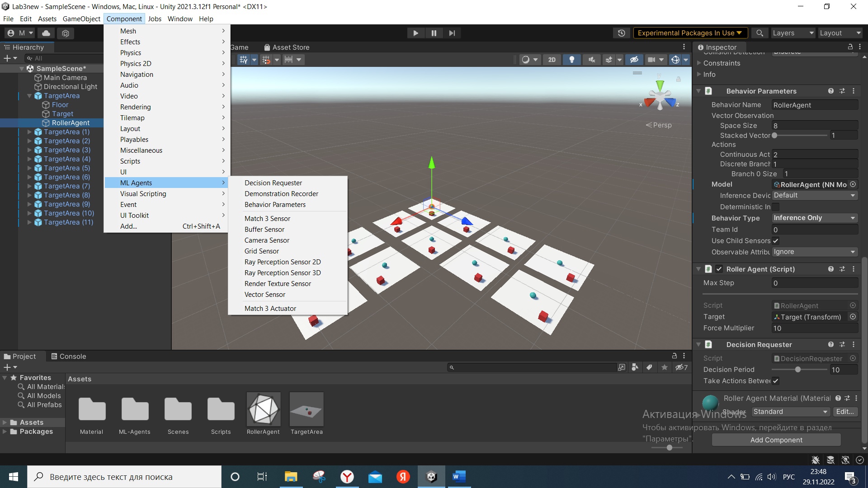The width and height of the screenshot is (868, 488).
Task: Open Inference Device dropdown
Action: point(815,195)
